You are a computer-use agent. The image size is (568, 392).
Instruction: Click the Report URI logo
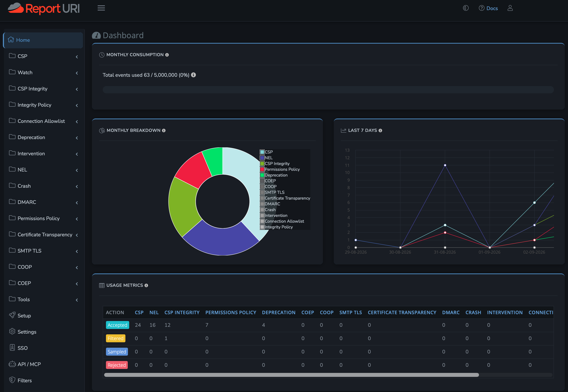tap(44, 9)
